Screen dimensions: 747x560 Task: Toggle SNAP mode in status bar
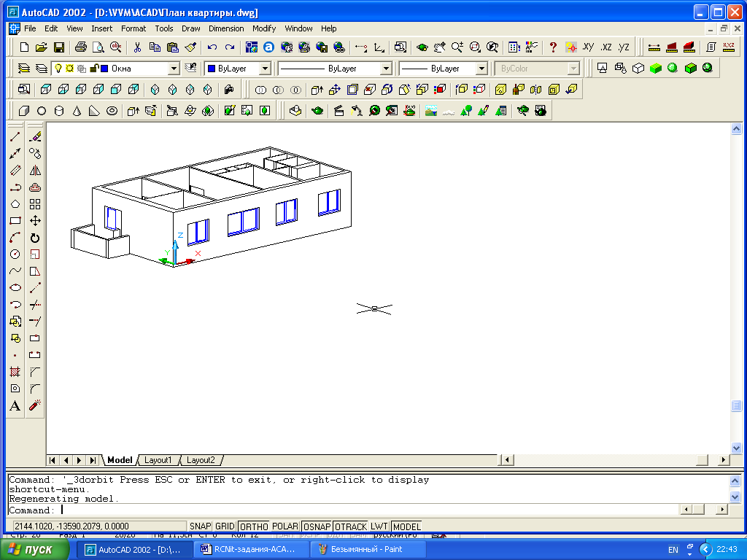pos(200,526)
